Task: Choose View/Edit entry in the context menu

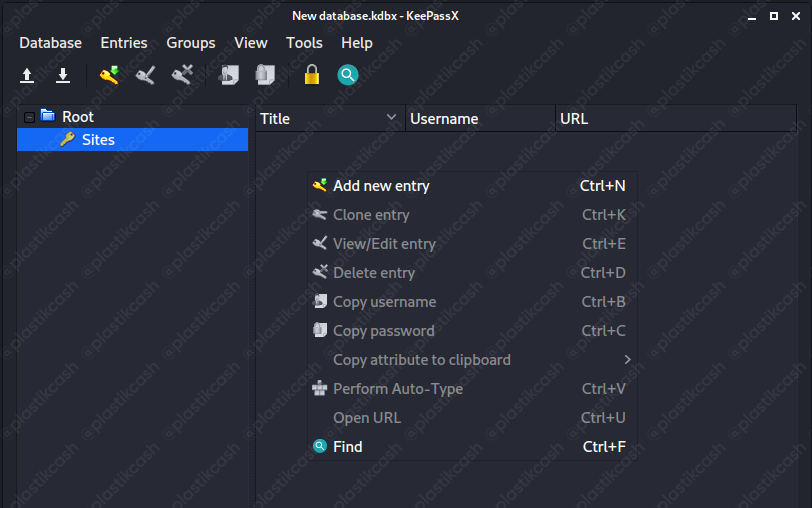Action: tap(472, 244)
